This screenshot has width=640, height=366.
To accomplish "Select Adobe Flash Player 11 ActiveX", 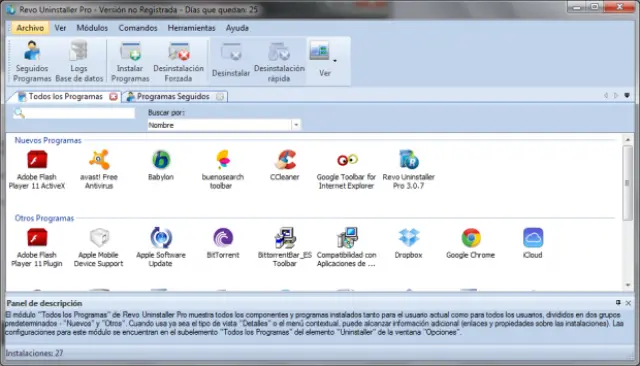I will click(37, 170).
